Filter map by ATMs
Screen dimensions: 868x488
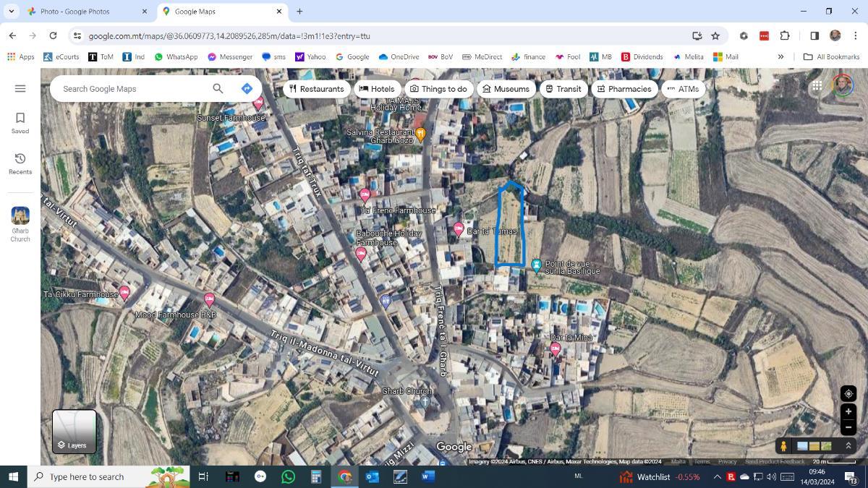click(x=683, y=89)
